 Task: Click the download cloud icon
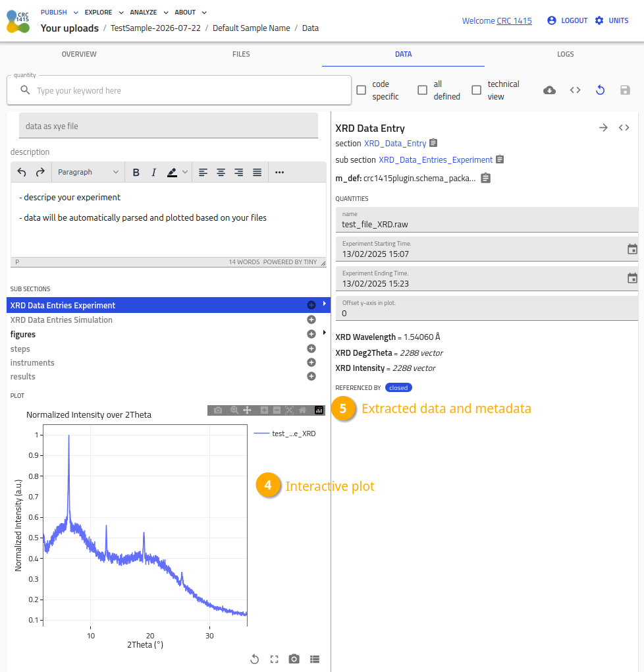(x=549, y=90)
